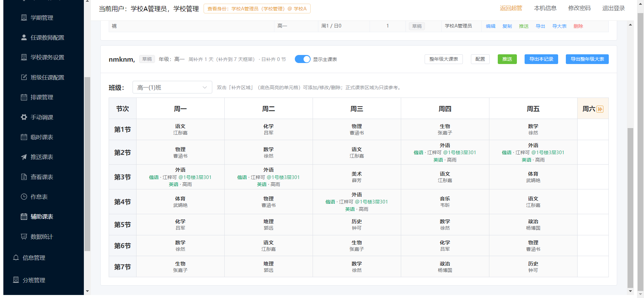The width and height of the screenshot is (644, 298).
Task: Click the red 删除 link
Action: 578,26
